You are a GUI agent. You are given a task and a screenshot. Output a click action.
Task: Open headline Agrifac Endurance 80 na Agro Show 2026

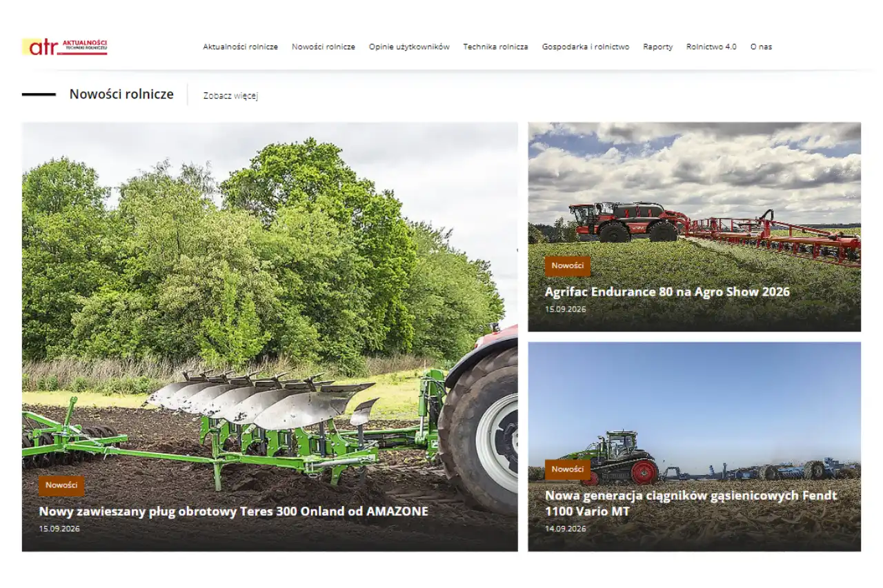coord(667,292)
